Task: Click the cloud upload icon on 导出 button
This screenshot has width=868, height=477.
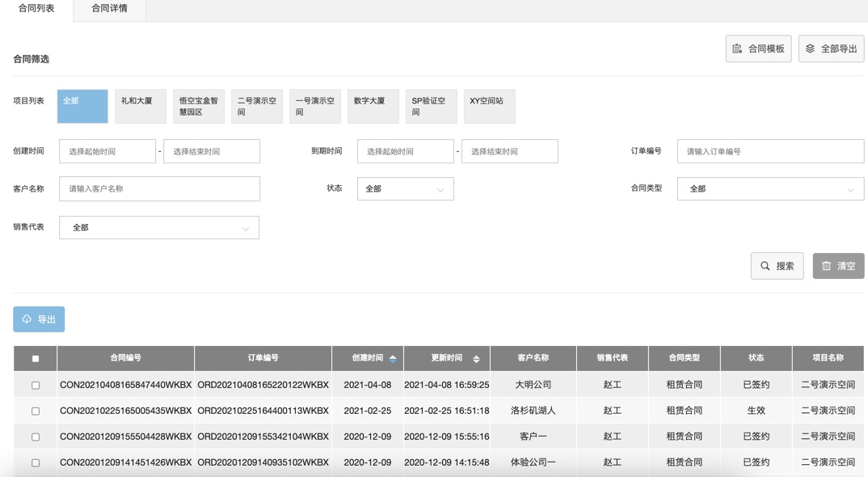Action: 27,319
